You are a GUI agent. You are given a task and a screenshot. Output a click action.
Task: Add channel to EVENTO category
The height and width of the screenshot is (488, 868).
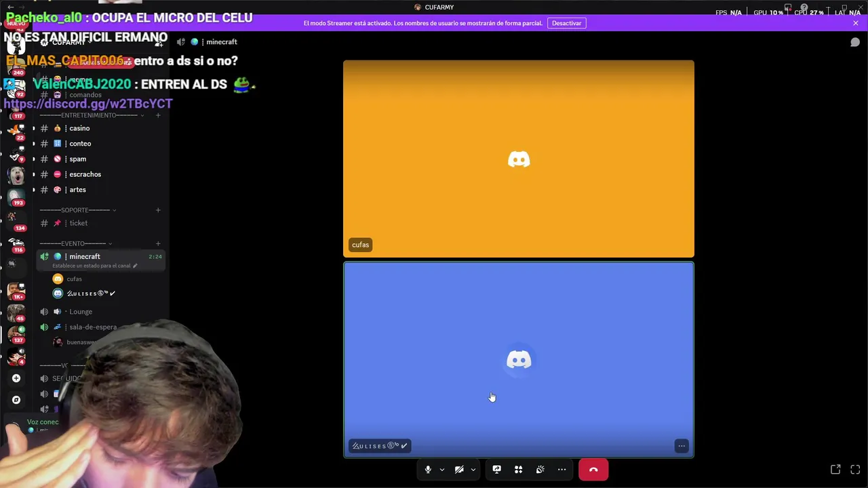pos(158,243)
